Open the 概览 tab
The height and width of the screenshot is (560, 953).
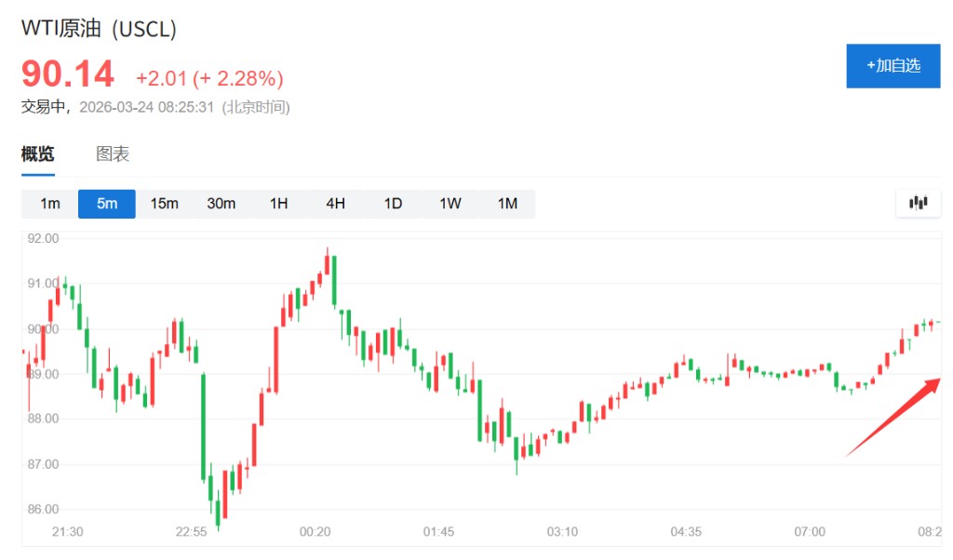pos(38,154)
